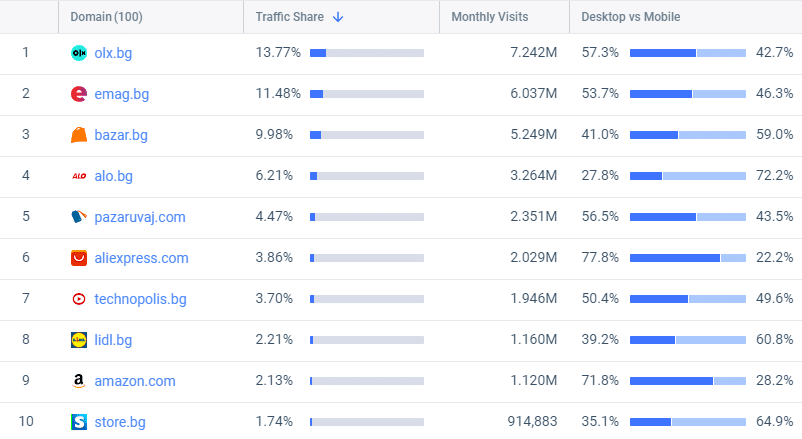Click the 1.946M monthly visits value

point(533,298)
